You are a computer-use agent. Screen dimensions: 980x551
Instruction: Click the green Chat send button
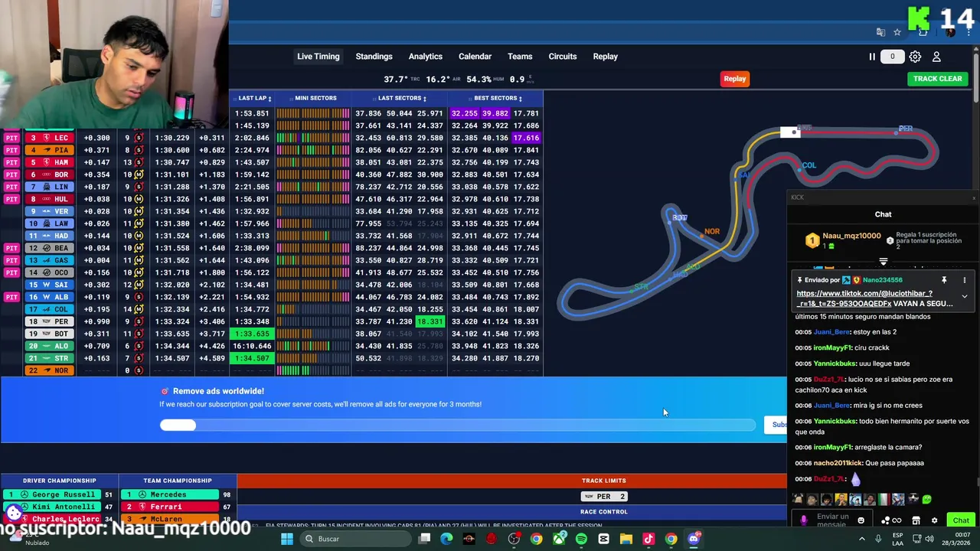961,520
